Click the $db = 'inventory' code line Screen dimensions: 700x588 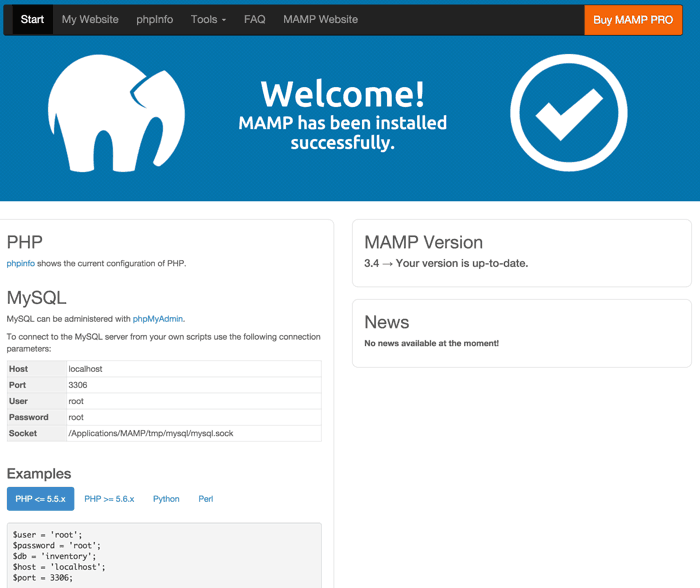54,556
